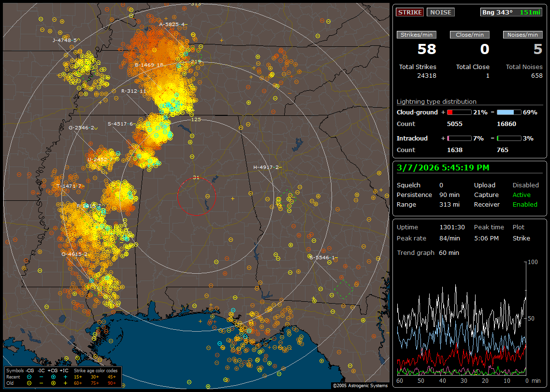Click the Capture Active status
This screenshot has width=550, height=392.
click(x=521, y=195)
